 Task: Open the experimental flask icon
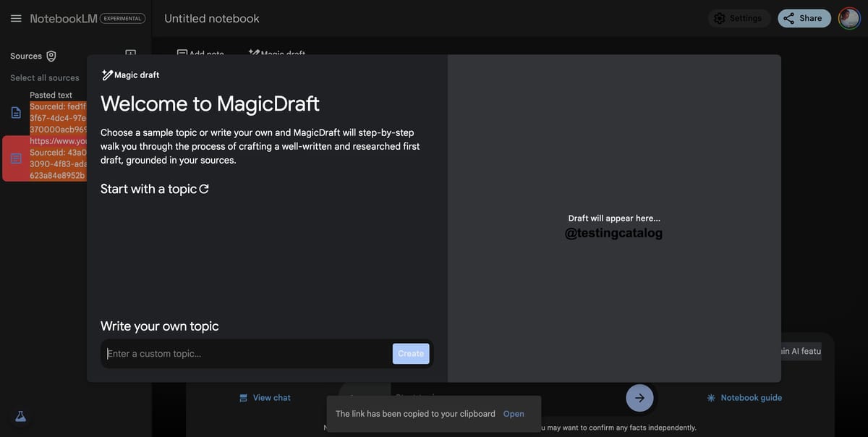tap(20, 416)
